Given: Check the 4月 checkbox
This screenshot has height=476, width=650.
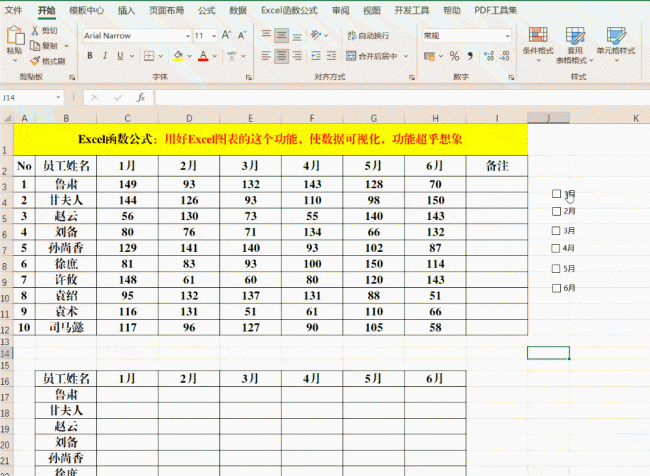Looking at the screenshot, I should pyautogui.click(x=556, y=248).
